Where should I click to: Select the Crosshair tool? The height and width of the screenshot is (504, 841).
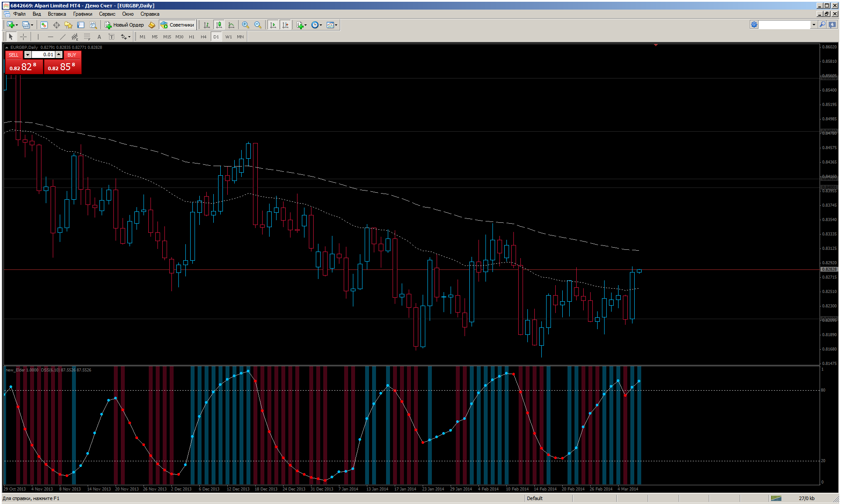(23, 37)
